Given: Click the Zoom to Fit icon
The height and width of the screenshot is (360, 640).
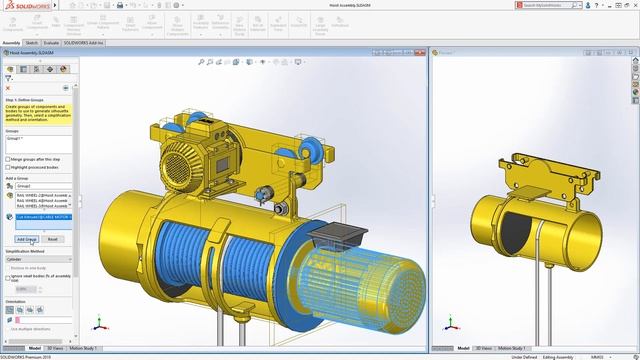Looking at the screenshot, I should click(201, 62).
